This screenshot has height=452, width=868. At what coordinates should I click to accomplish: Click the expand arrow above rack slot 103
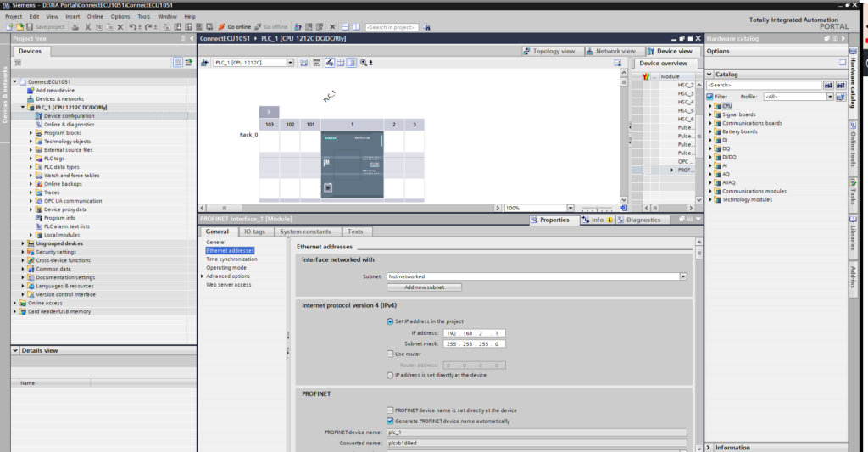(269, 112)
